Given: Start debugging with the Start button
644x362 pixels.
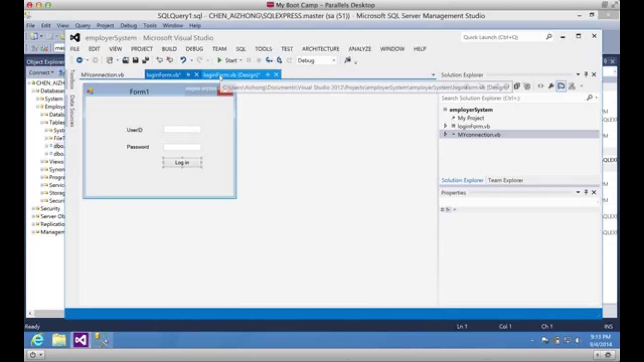Looking at the screenshot, I should pos(227,60).
